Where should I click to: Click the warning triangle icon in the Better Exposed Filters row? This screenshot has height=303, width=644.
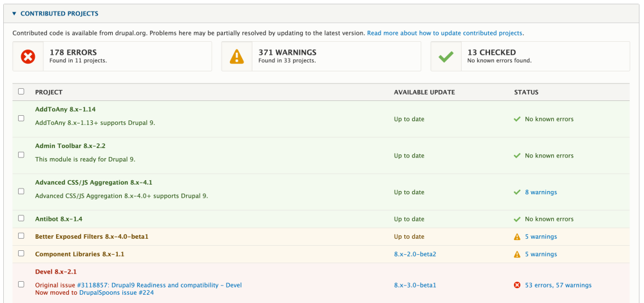click(x=517, y=237)
